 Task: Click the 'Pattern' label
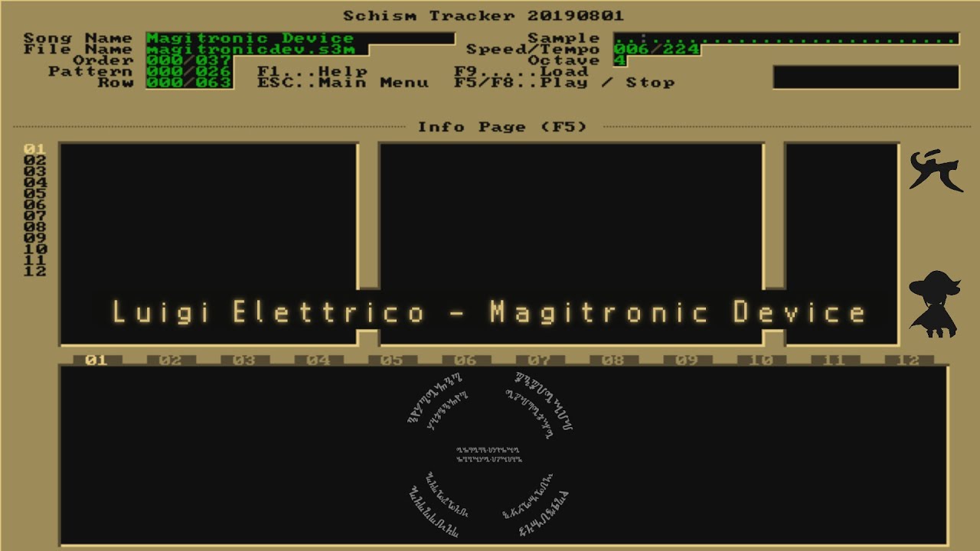pyautogui.click(x=90, y=71)
